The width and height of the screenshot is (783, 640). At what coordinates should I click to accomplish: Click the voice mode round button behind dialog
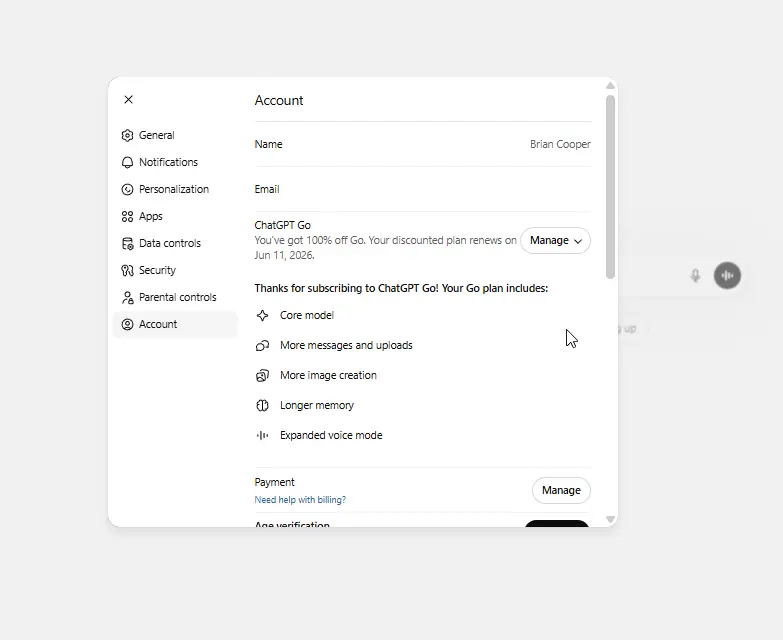727,275
